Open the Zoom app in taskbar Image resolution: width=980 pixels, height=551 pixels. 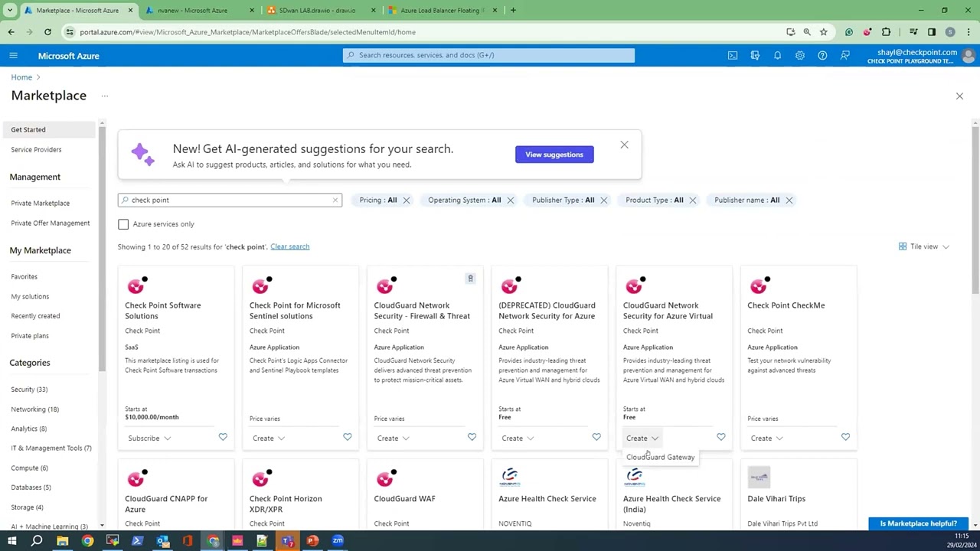(338, 541)
